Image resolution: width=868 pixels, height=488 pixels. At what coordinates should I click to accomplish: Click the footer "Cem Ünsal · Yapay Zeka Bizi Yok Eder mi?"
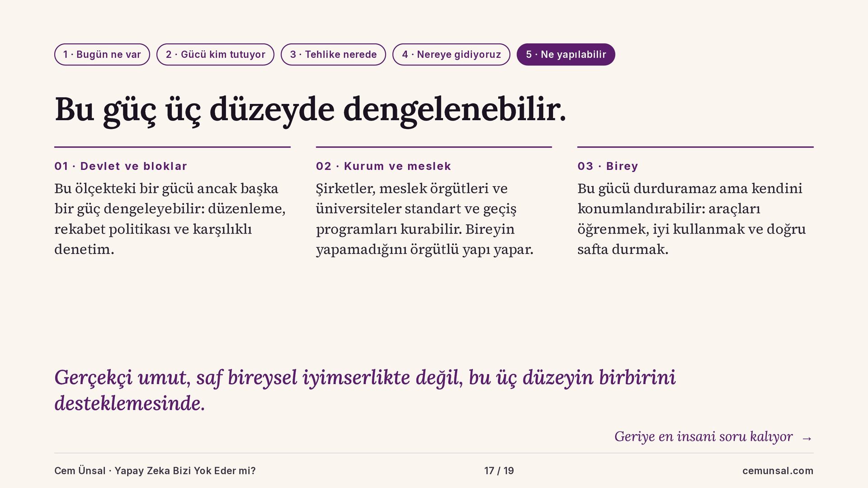click(155, 471)
